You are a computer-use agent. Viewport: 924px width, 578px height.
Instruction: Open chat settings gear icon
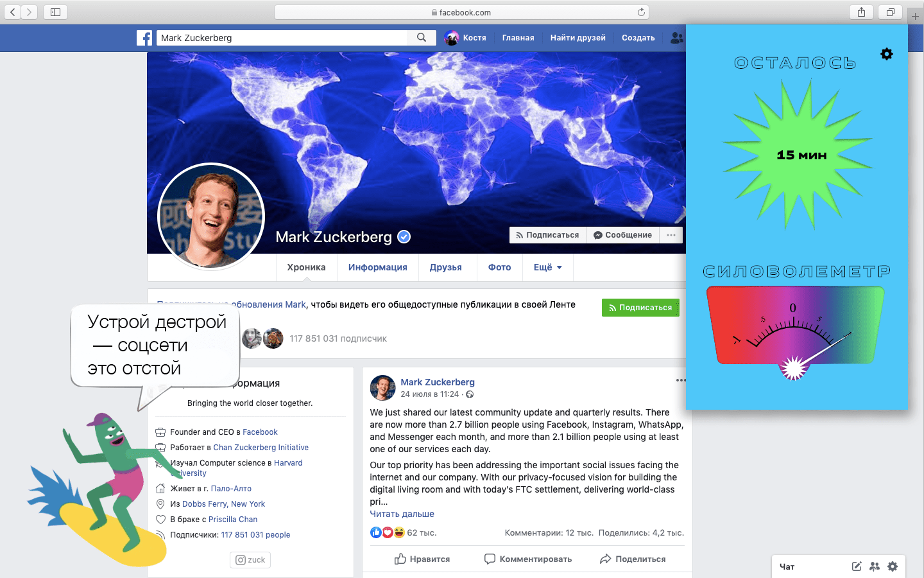pyautogui.click(x=893, y=566)
